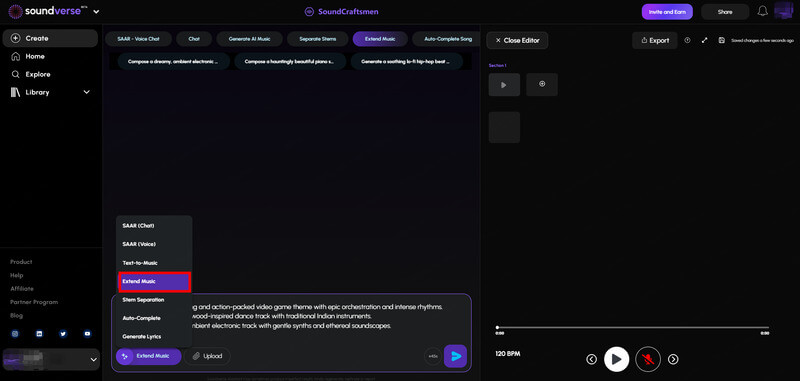Open the Product link in sidebar footer

(x=21, y=262)
